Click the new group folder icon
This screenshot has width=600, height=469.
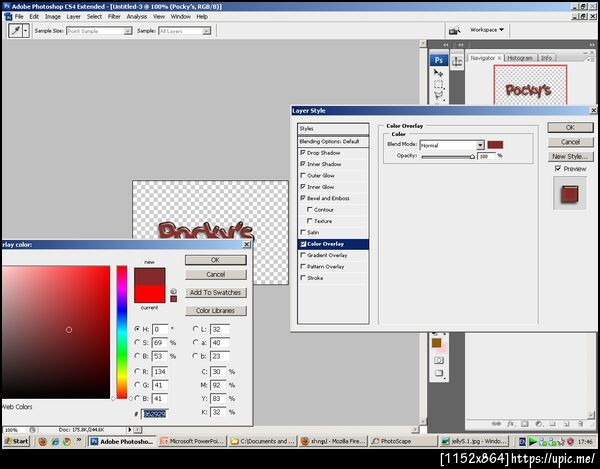click(x=553, y=424)
